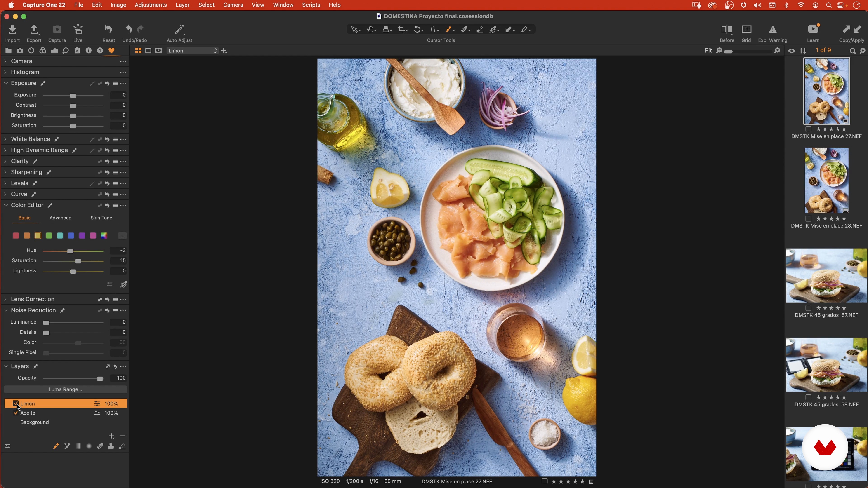Open the Live view tool
Viewport: 868px width, 488px height.
(x=78, y=30)
